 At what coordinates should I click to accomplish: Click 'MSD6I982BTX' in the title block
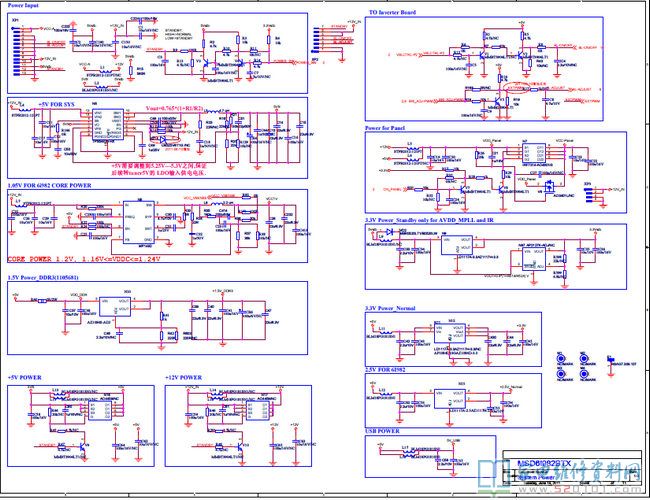click(544, 463)
